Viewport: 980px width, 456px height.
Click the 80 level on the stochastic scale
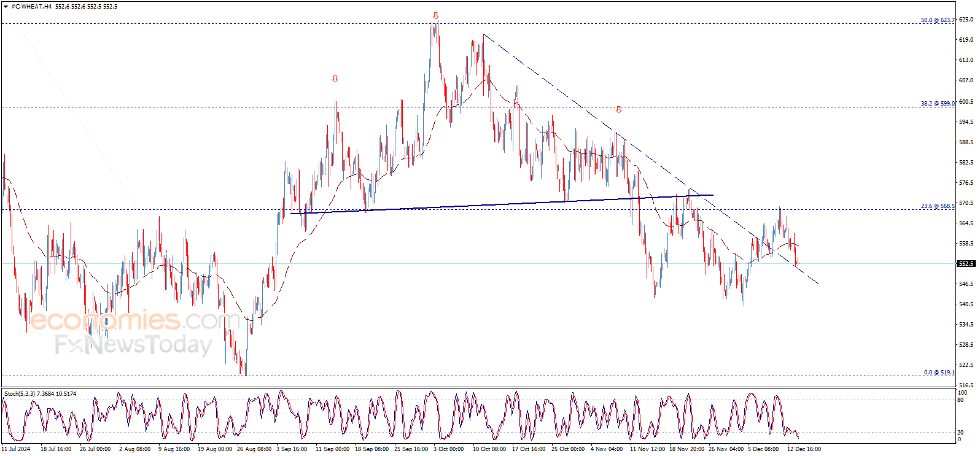pyautogui.click(x=961, y=400)
